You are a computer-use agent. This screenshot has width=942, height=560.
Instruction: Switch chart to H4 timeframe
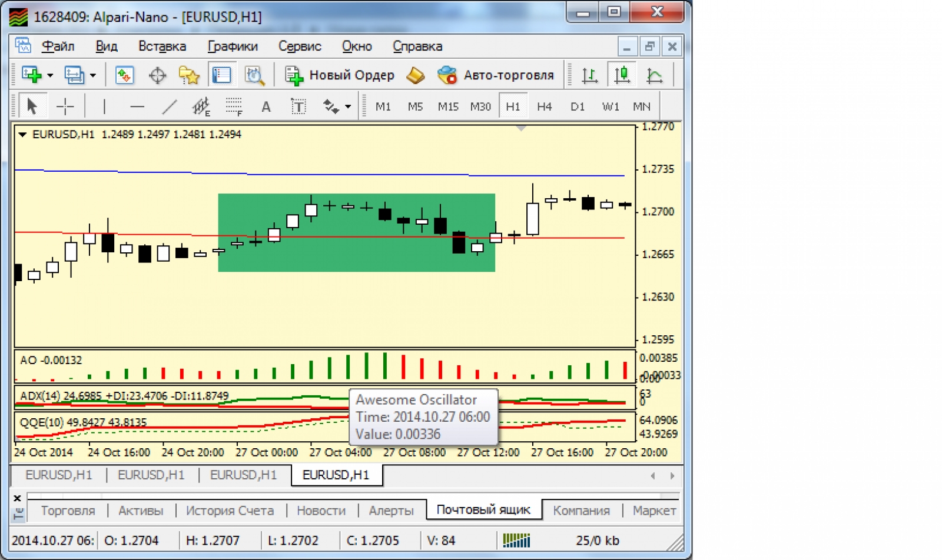(544, 106)
